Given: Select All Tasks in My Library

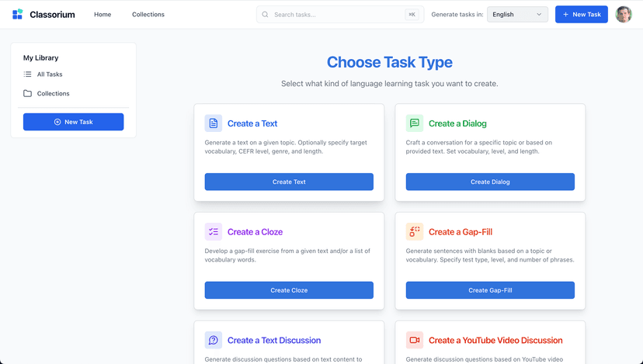Looking at the screenshot, I should click(x=50, y=75).
